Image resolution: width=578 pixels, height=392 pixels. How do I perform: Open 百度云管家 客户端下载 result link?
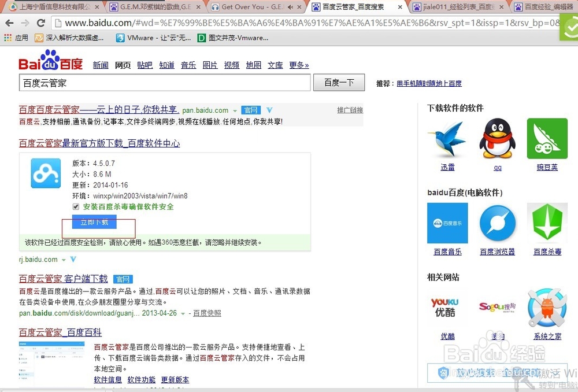click(64, 279)
